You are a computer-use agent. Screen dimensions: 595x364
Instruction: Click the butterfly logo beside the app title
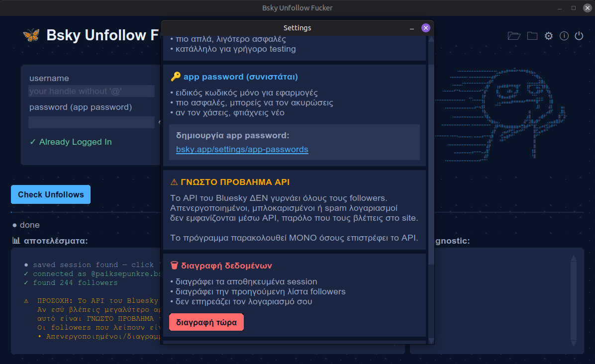pos(31,35)
